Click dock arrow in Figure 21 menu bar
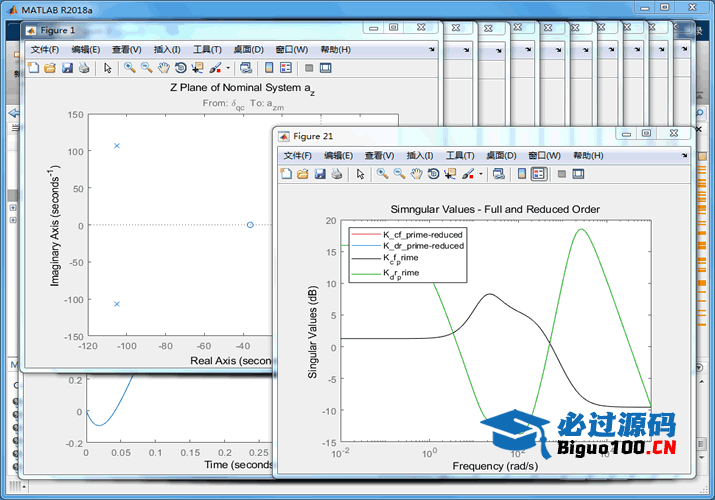 click(x=684, y=155)
